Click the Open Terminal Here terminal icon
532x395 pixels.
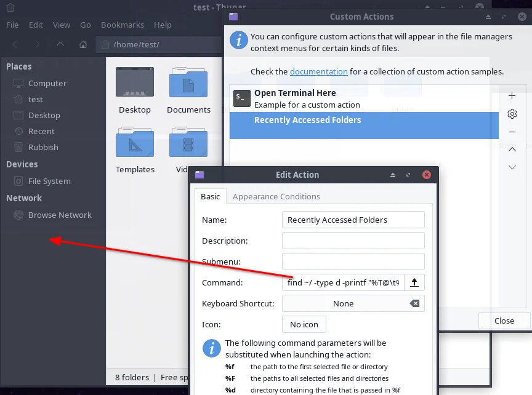[241, 97]
